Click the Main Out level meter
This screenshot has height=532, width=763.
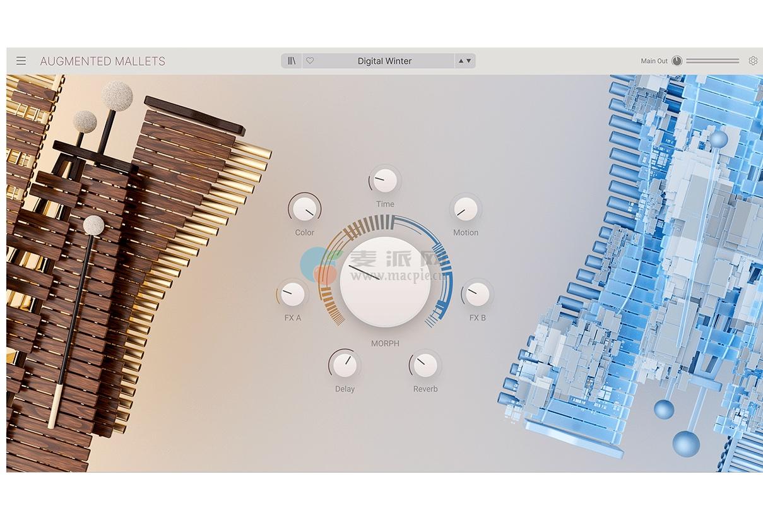(713, 61)
